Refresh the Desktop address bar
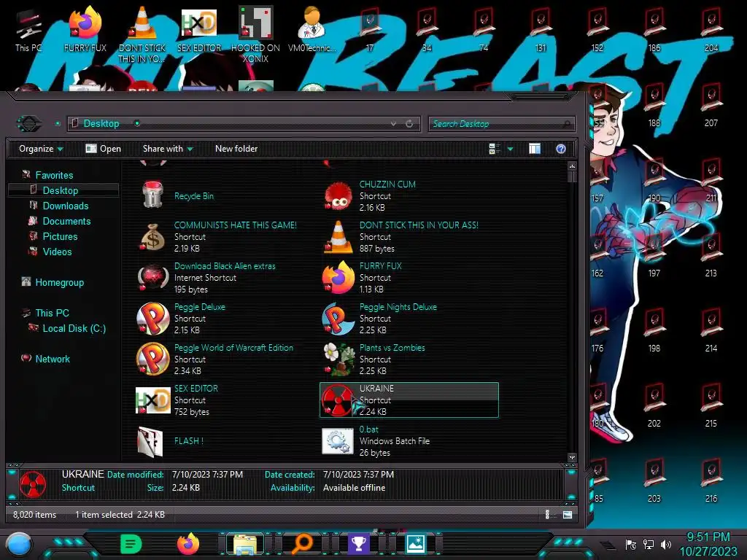This screenshot has height=560, width=747. pos(409,124)
